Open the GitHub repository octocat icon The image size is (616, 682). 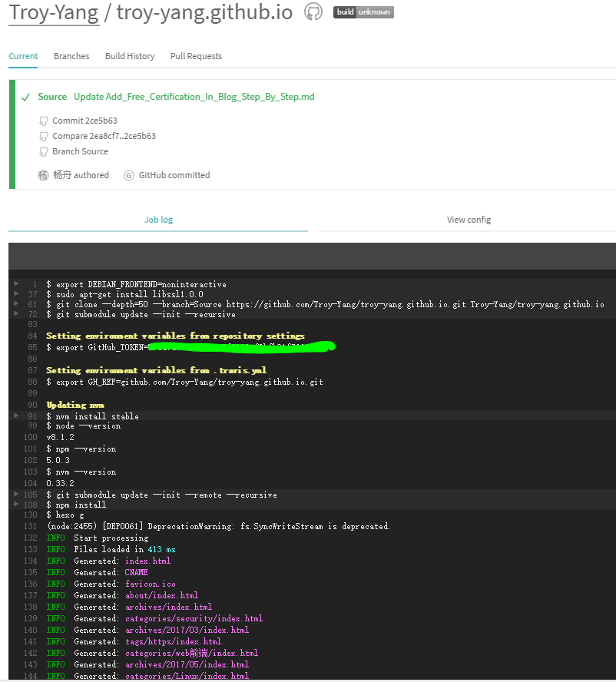pos(313,12)
